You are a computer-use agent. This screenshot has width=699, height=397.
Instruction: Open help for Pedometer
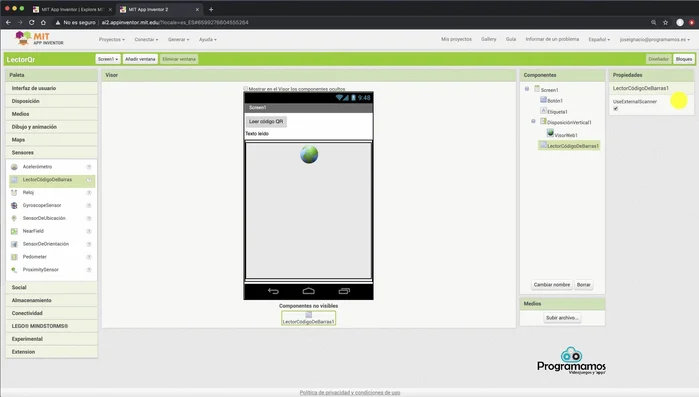[89, 257]
